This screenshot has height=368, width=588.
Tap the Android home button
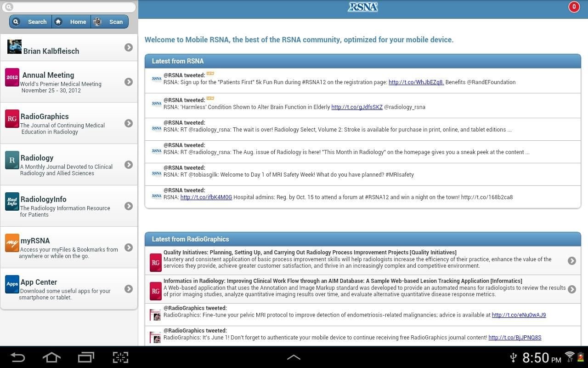[x=51, y=357]
